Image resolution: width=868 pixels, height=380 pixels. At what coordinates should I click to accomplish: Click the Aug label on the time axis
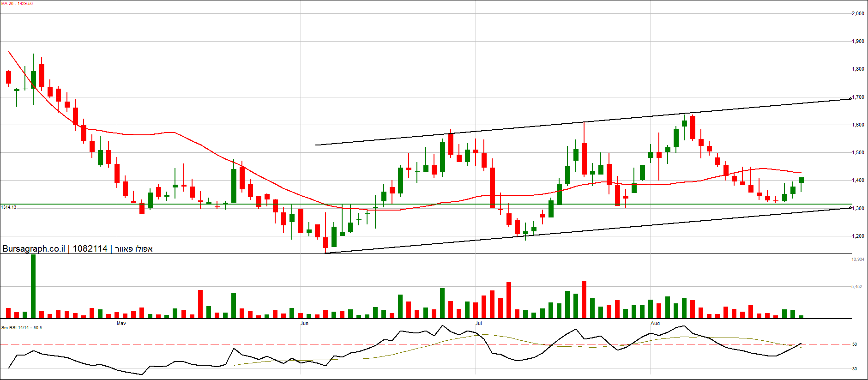click(655, 323)
